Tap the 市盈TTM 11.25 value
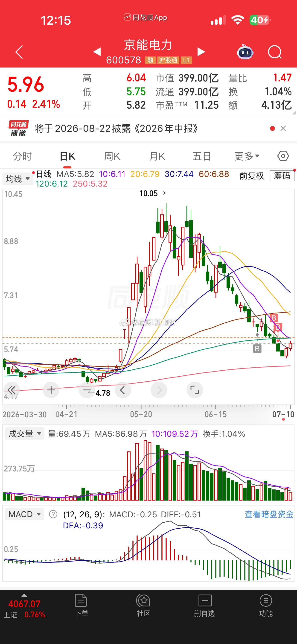 207,105
